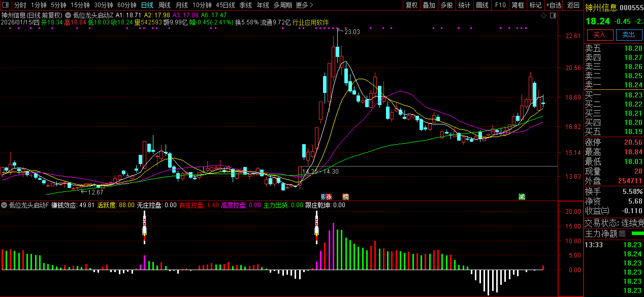Click the 涨停 20.56 row
Viewport: 644px width, 297px height.
[x=614, y=142]
